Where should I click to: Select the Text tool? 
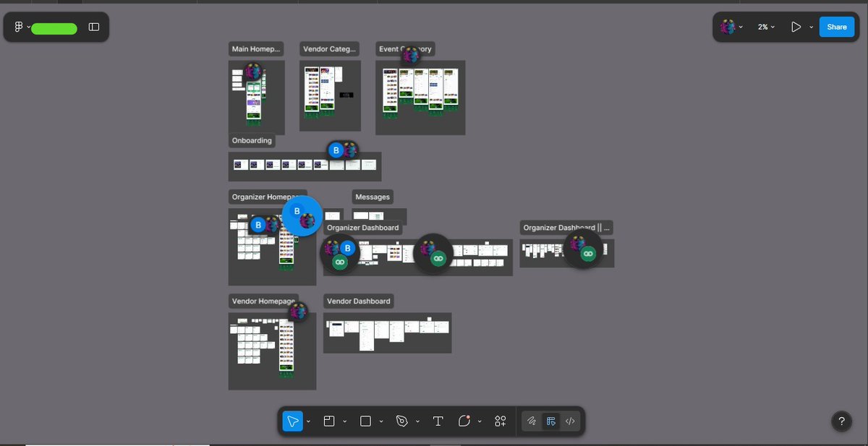(x=438, y=421)
